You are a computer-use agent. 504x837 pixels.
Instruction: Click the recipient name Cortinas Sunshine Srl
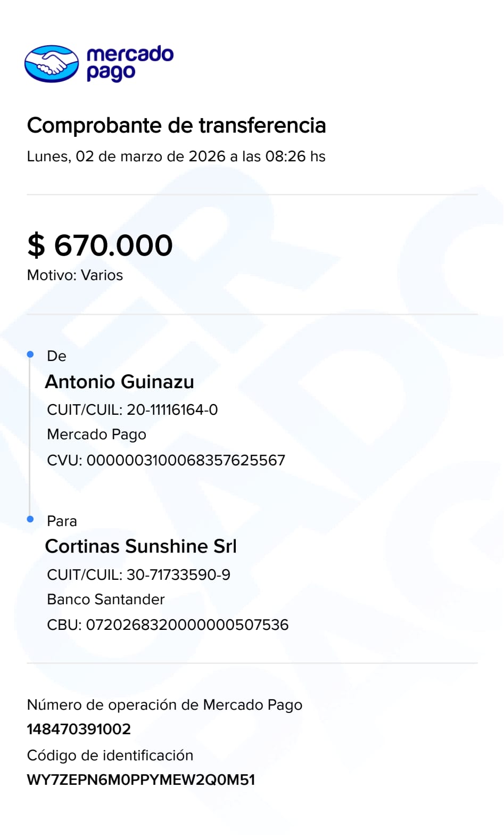tap(141, 546)
